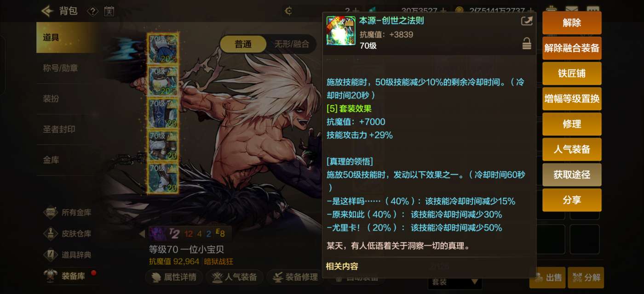Click the 解除 unequip button
This screenshot has width=644, height=294.
click(x=572, y=23)
